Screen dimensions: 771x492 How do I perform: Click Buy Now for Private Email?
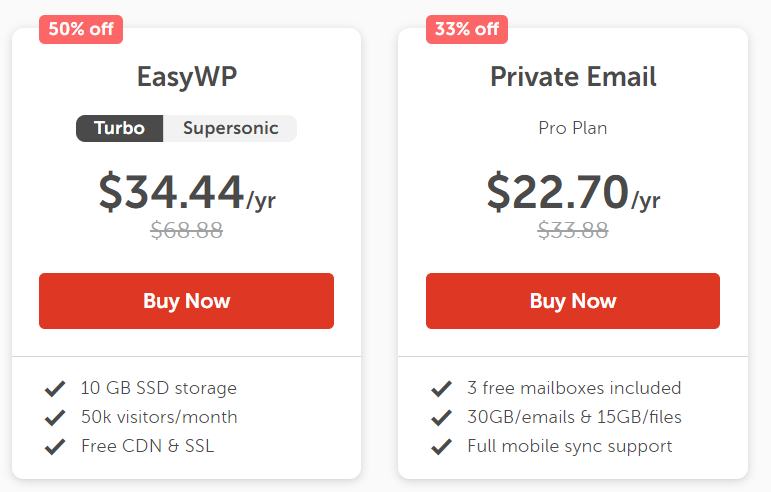573,301
